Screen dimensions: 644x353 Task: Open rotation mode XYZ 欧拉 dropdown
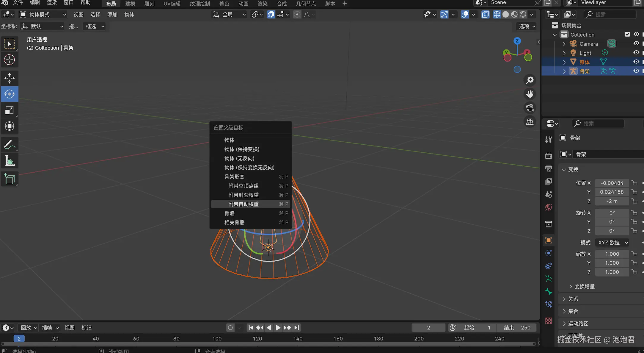tap(612, 243)
